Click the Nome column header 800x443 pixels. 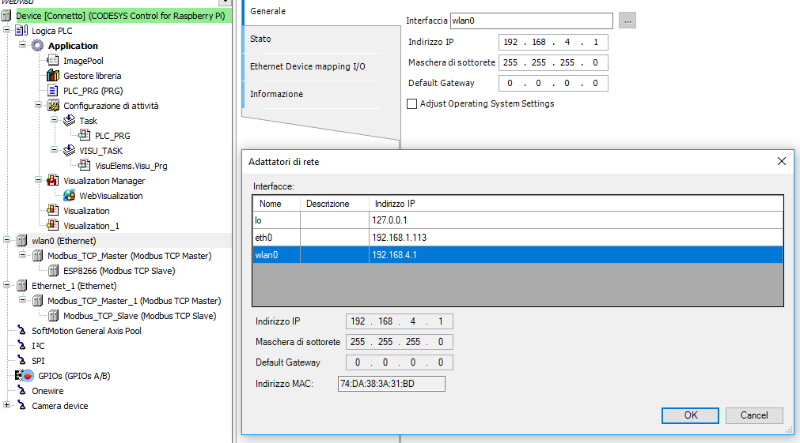(277, 204)
